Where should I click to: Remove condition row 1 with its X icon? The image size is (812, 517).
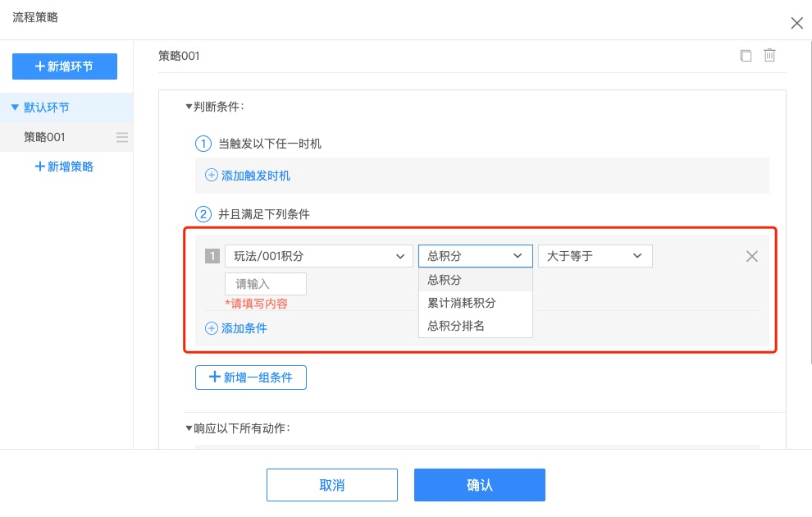coord(752,256)
